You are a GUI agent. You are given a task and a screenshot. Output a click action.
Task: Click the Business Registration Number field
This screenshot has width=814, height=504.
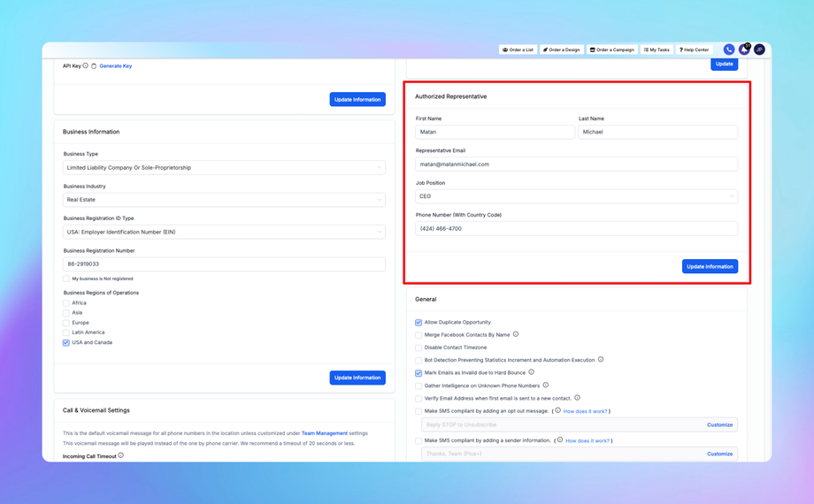224,263
